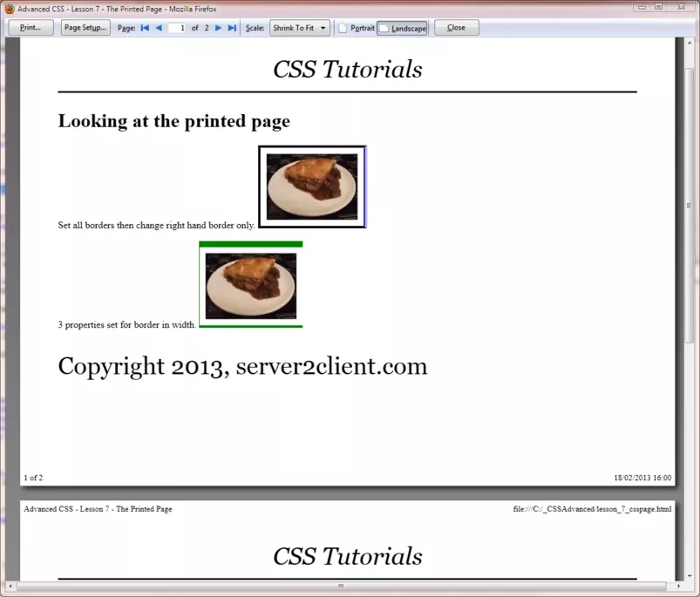Click the file path header on page two

pos(592,509)
